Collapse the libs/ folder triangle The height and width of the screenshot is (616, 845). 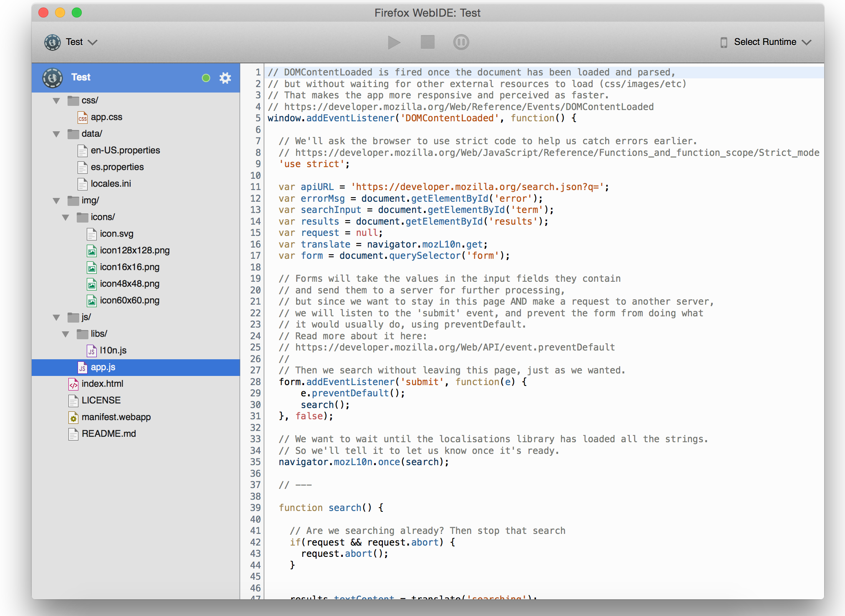click(x=66, y=334)
